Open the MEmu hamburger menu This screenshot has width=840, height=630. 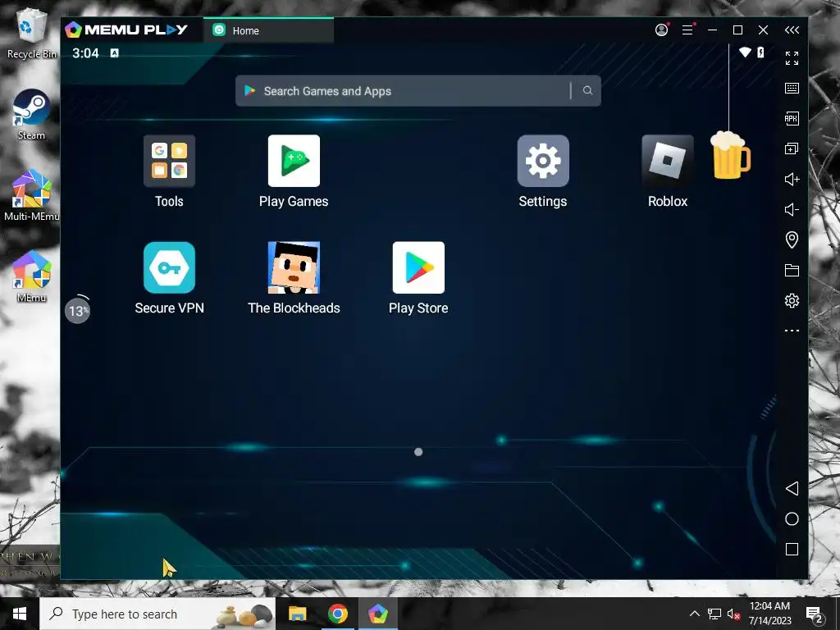688,30
